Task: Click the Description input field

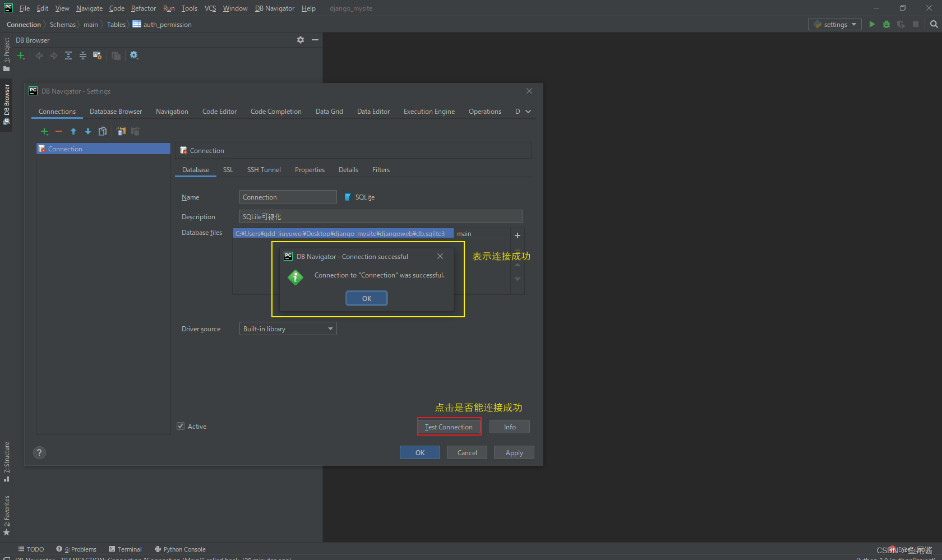Action: [x=381, y=216]
